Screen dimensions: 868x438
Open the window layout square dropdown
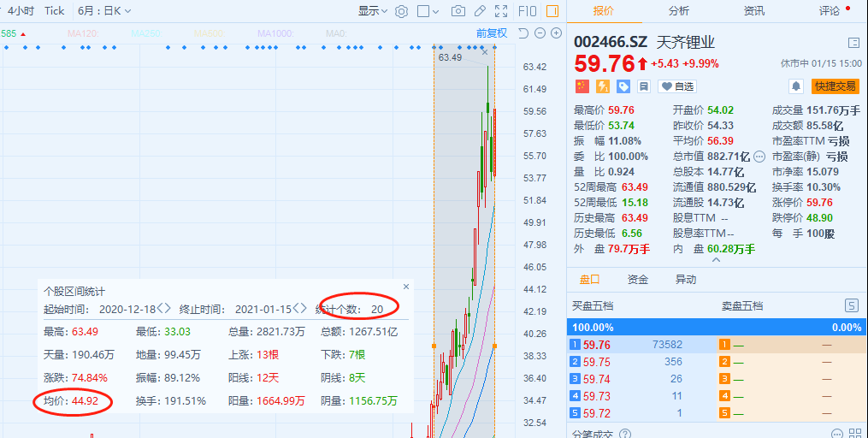[x=428, y=11]
